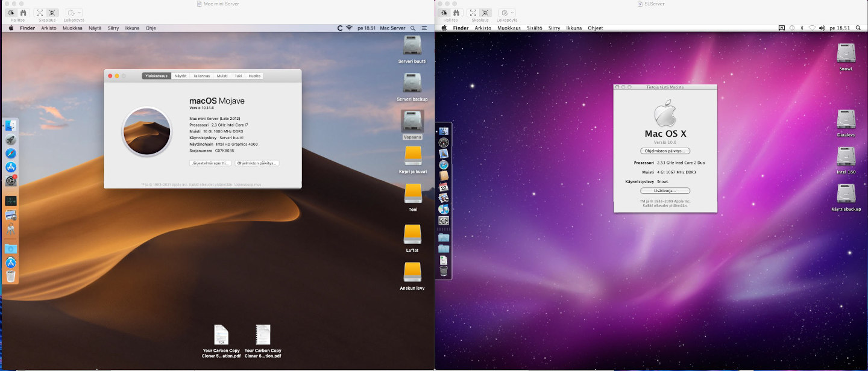
Task: Select the SnowL drive on the SLServer desktop
Action: 846,53
